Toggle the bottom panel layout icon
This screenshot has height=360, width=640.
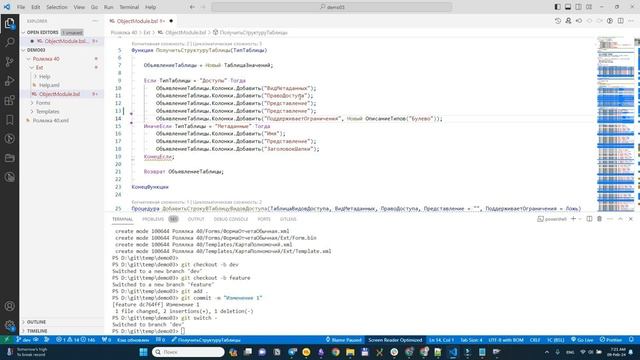coord(568,7)
